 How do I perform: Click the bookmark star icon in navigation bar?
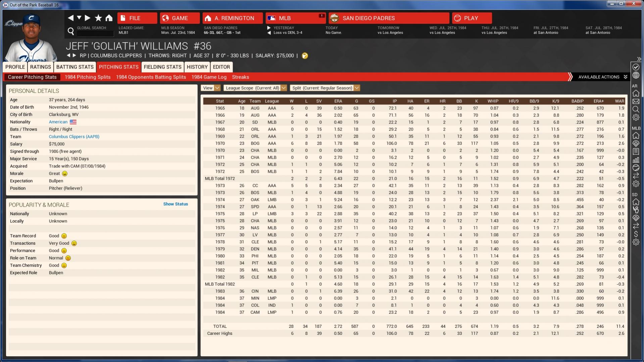pyautogui.click(x=98, y=18)
